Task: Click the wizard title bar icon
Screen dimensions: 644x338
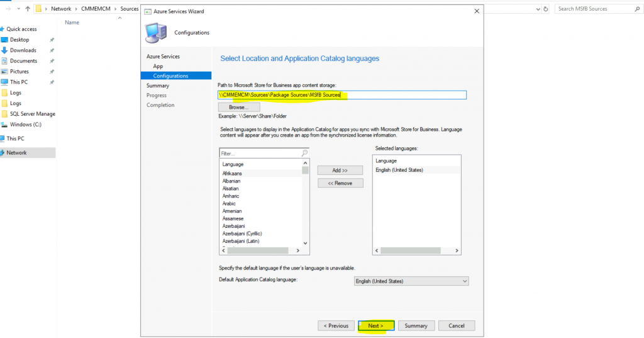Action: [147, 11]
